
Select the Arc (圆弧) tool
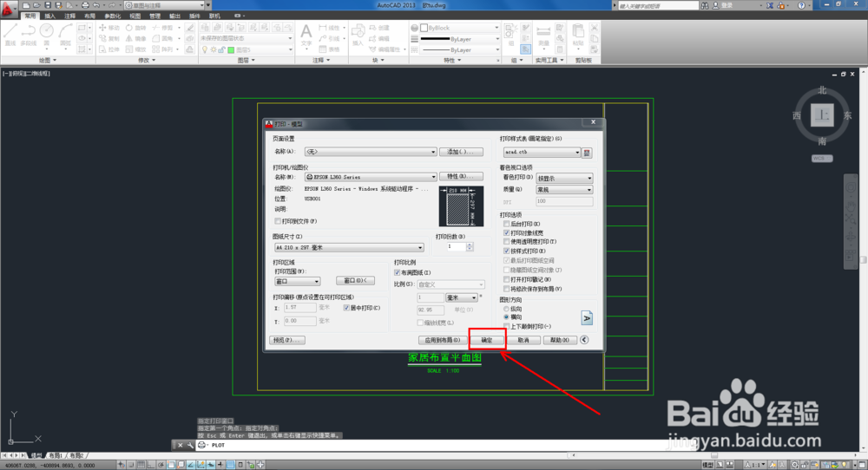click(66, 35)
